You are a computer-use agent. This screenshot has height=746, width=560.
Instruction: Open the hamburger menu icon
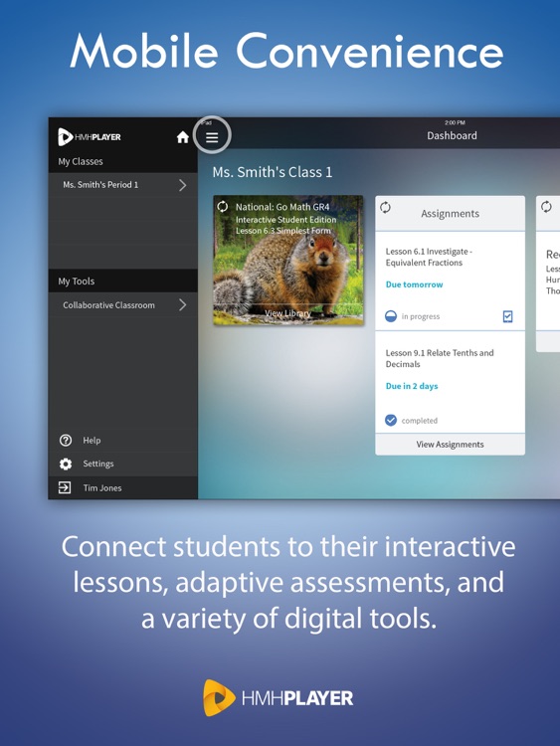pos(212,137)
